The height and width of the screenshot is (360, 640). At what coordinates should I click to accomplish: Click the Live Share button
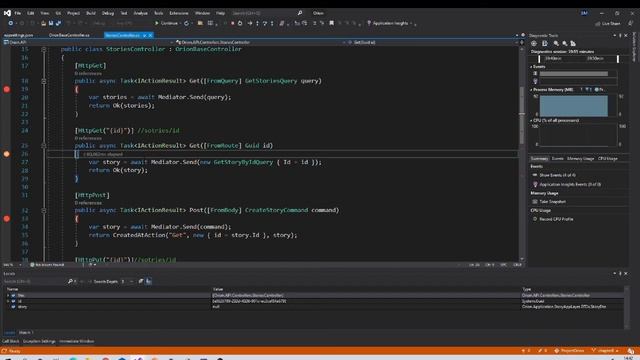coord(608,24)
